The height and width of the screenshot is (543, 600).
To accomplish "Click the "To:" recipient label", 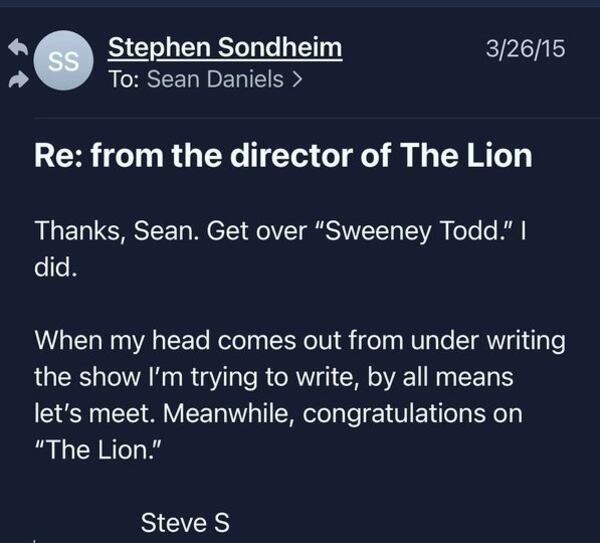I will (x=124, y=80).
